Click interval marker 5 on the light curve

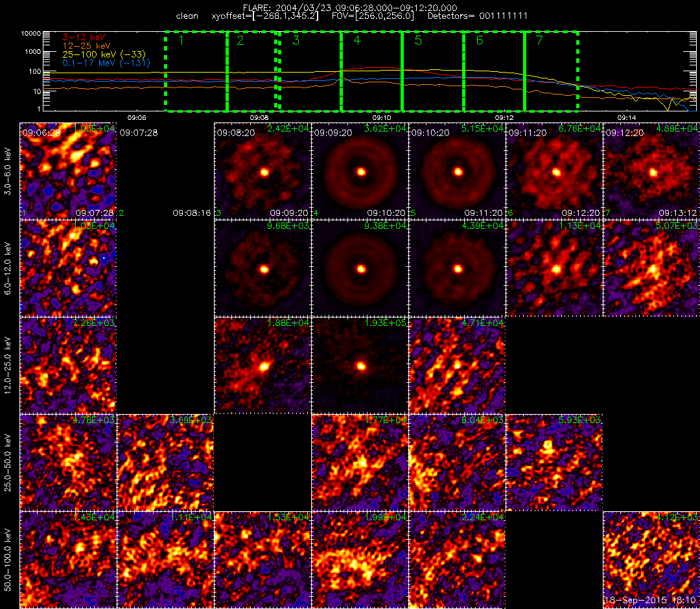(418, 40)
